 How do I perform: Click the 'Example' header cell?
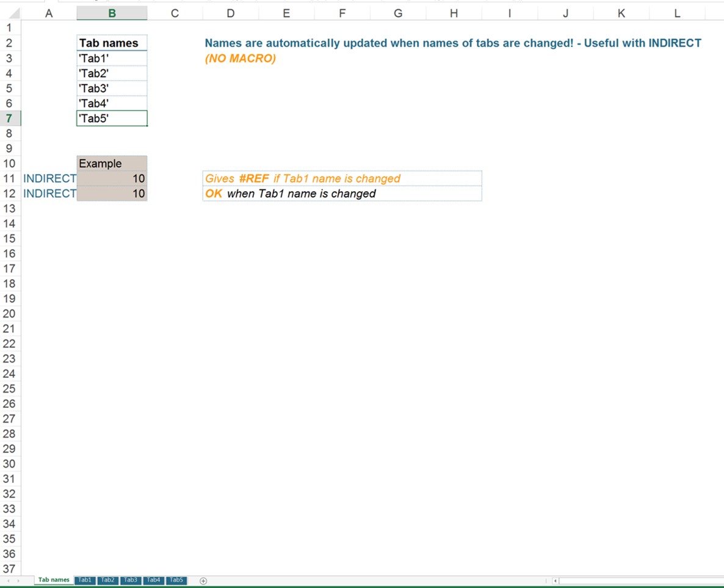(x=112, y=164)
